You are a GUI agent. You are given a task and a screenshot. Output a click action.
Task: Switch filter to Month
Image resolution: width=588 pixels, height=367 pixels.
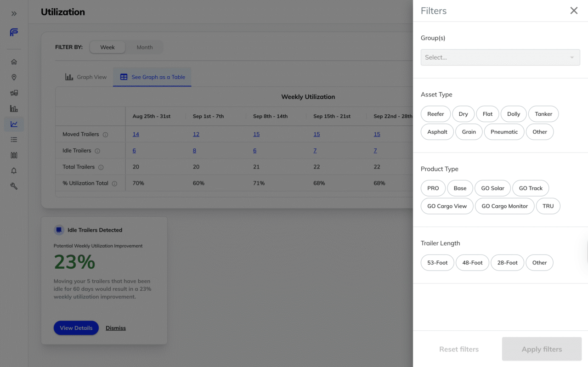click(x=144, y=47)
